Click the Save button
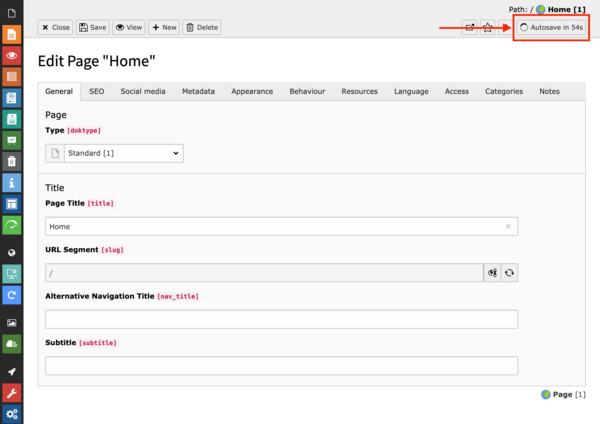The height and width of the screenshot is (424, 600). (x=93, y=28)
